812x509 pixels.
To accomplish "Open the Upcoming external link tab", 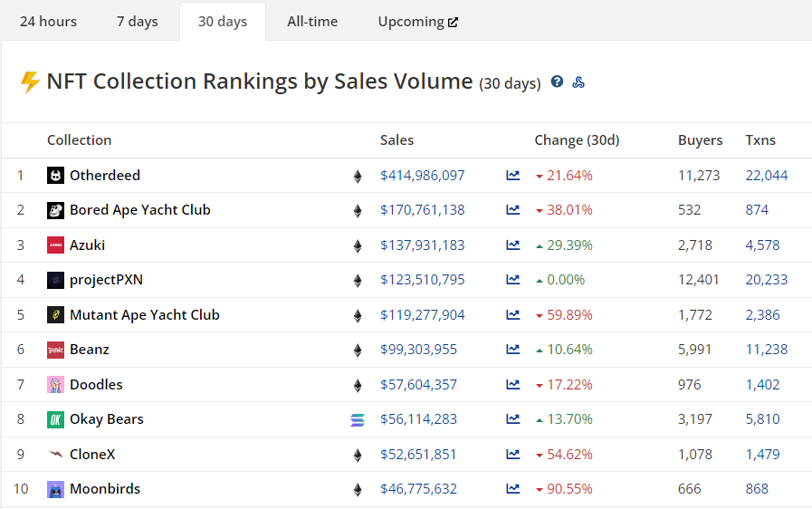I will point(417,22).
